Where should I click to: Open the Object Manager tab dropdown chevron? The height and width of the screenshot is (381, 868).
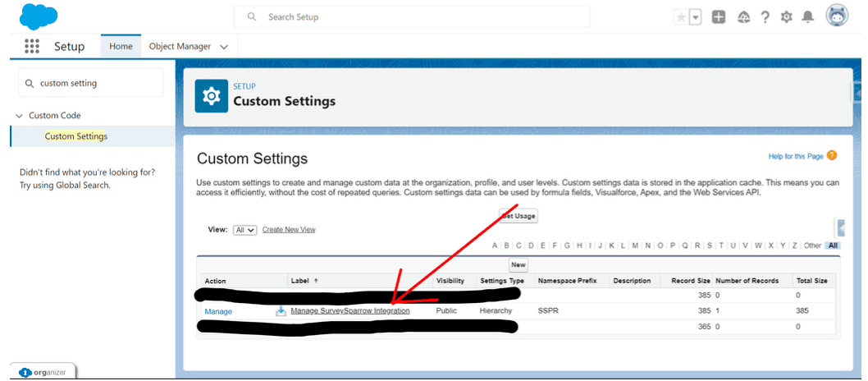(223, 47)
